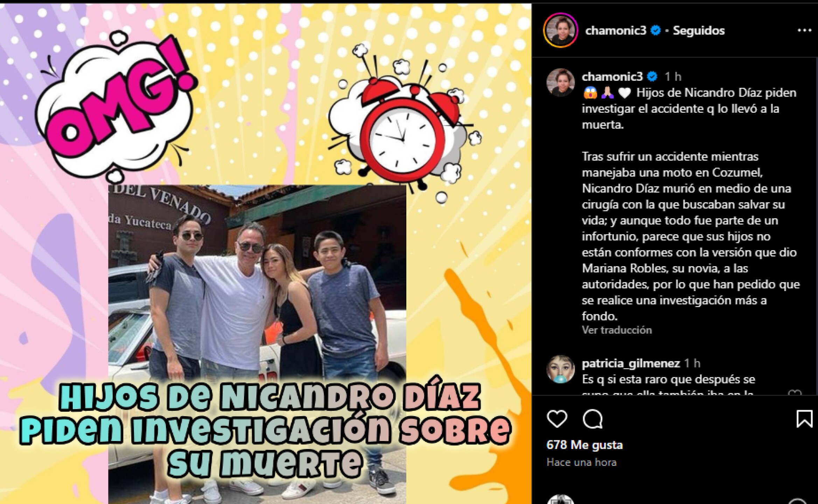Click verified badge next to caption username
The width and height of the screenshot is (818, 504).
652,76
